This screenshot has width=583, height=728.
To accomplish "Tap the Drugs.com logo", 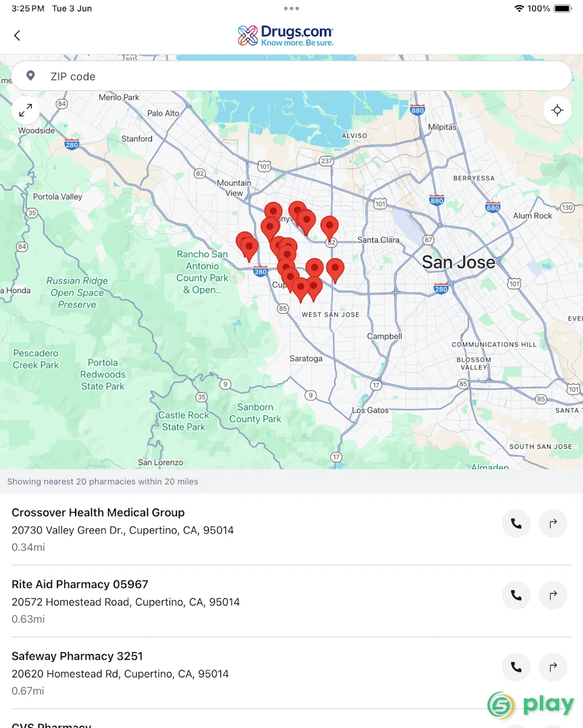I will tap(286, 35).
